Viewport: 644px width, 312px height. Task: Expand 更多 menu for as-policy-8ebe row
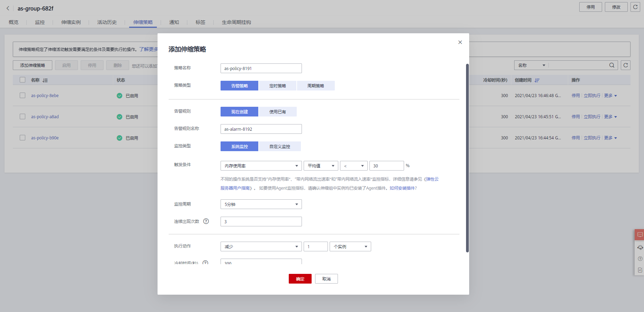click(610, 96)
